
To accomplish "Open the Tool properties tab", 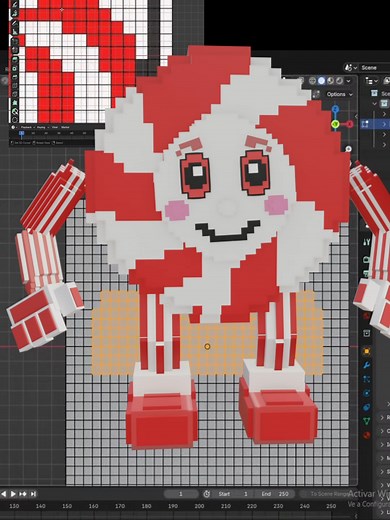I will pos(367,242).
